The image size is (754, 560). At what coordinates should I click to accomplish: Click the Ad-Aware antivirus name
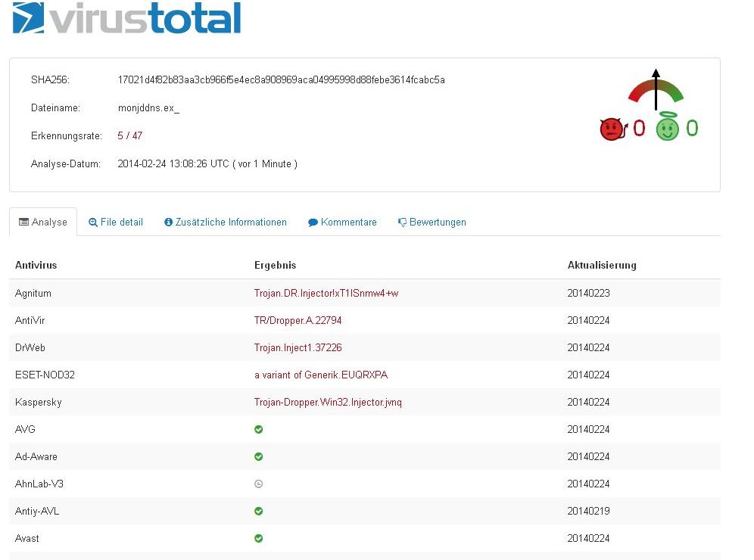click(36, 456)
